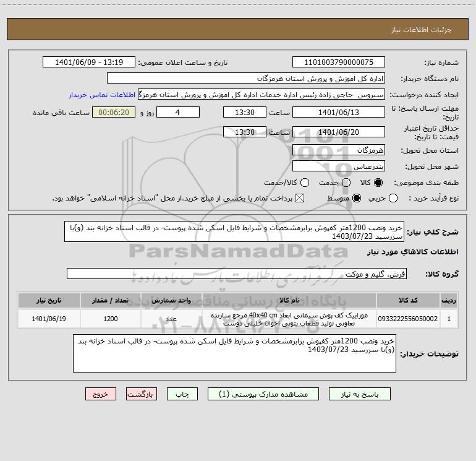
Task: Click buyer organization name field
Action: tap(246, 79)
